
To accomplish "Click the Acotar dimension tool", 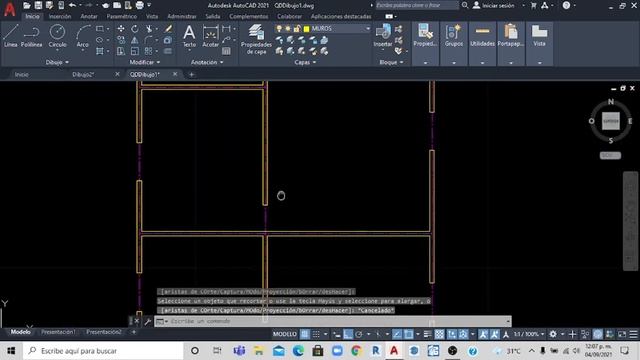I will click(x=211, y=36).
